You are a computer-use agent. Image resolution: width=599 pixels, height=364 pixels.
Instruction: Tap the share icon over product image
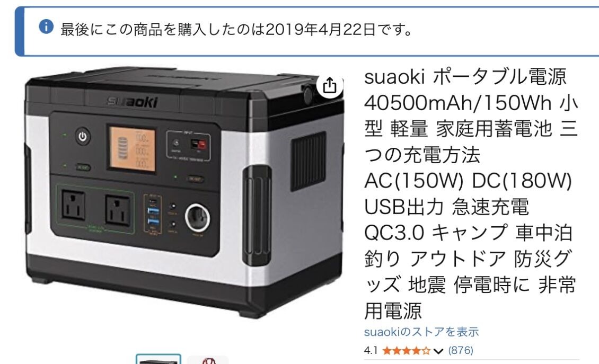pyautogui.click(x=329, y=85)
